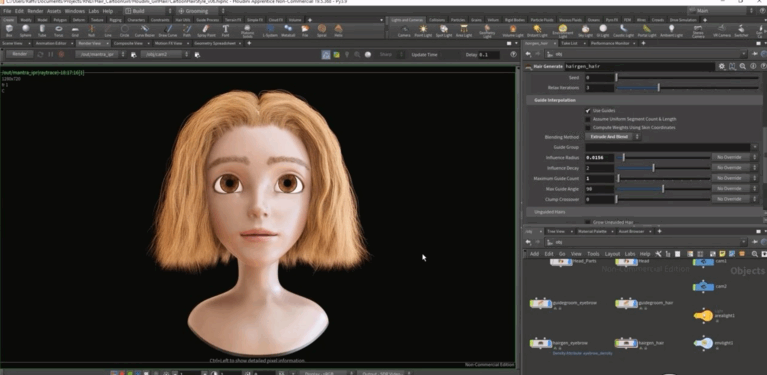
Task: Select the hairgen_hair node
Action: [x=627, y=344]
